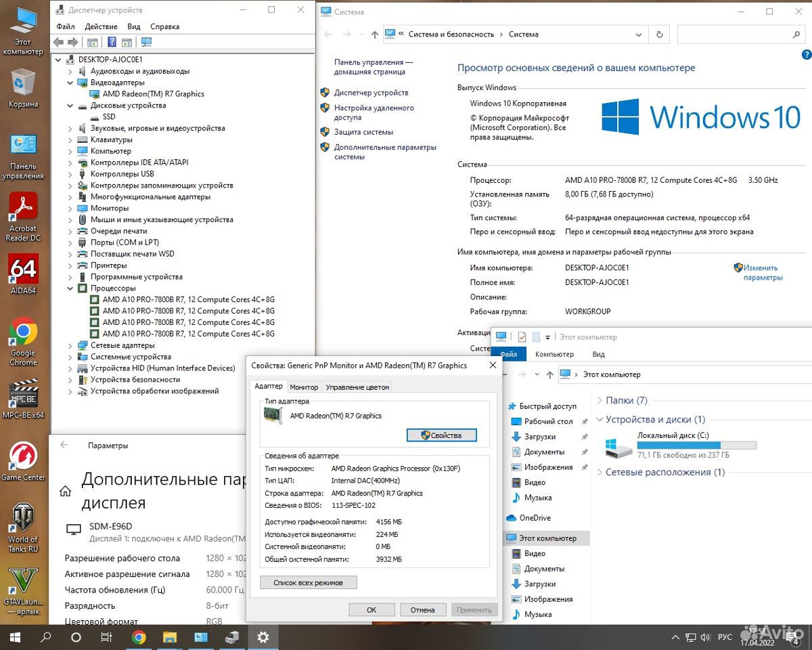Open Действие menu in Device Manager
The width and height of the screenshot is (812, 650).
coord(101,26)
